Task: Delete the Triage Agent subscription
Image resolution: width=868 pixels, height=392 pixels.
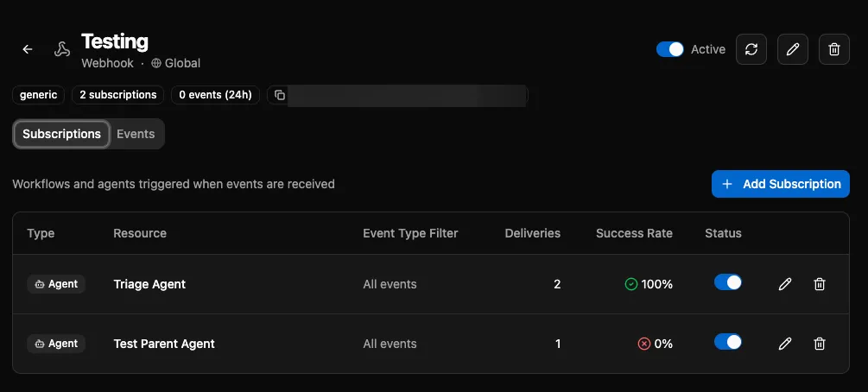Action: [820, 284]
